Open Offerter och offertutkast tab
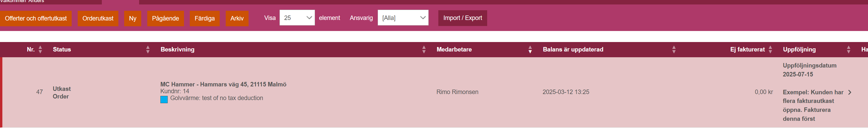Screen dimensions: 868x130 pos(36,18)
